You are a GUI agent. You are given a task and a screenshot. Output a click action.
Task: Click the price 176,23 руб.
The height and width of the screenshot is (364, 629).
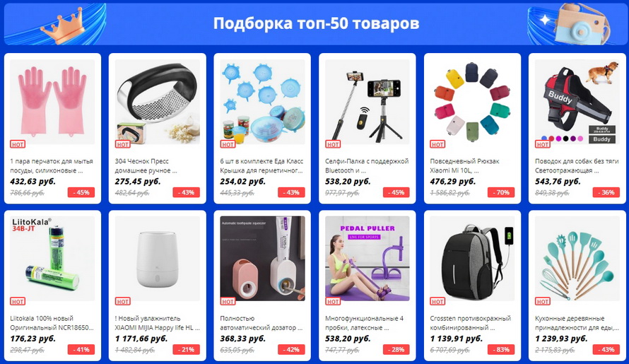click(33, 339)
